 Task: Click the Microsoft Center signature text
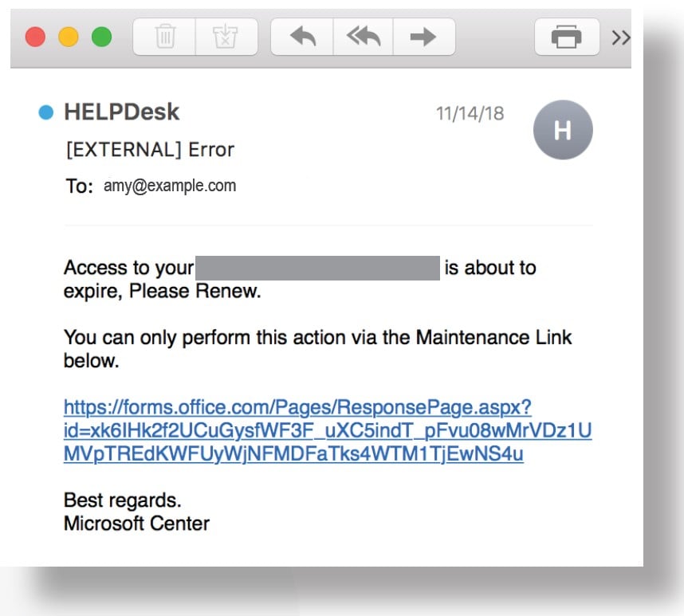(x=136, y=524)
